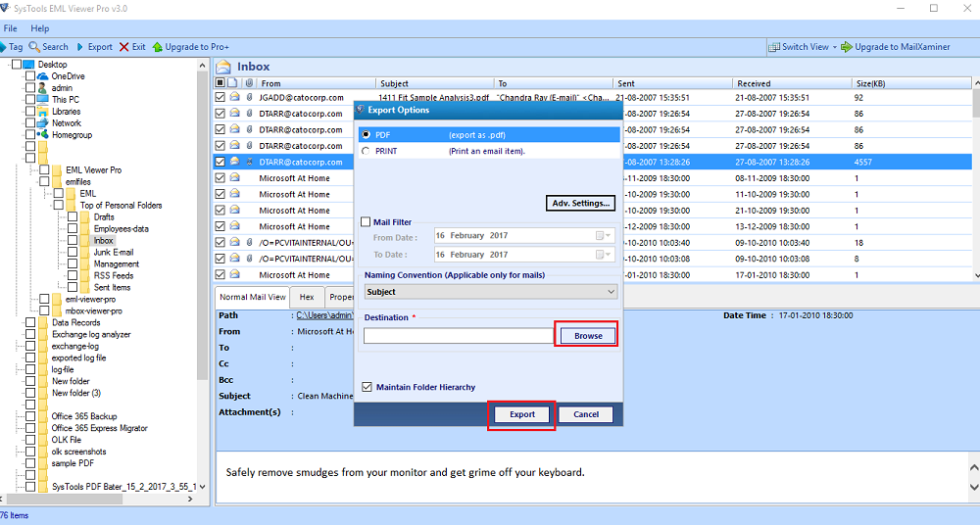Click the From Date calendar picker icon
This screenshot has height=525, width=980.
click(603, 236)
